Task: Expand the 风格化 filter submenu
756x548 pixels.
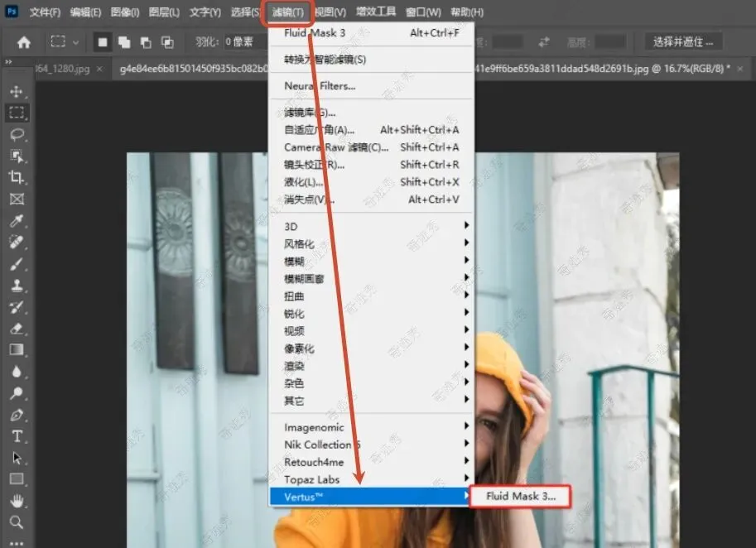Action: [x=370, y=243]
